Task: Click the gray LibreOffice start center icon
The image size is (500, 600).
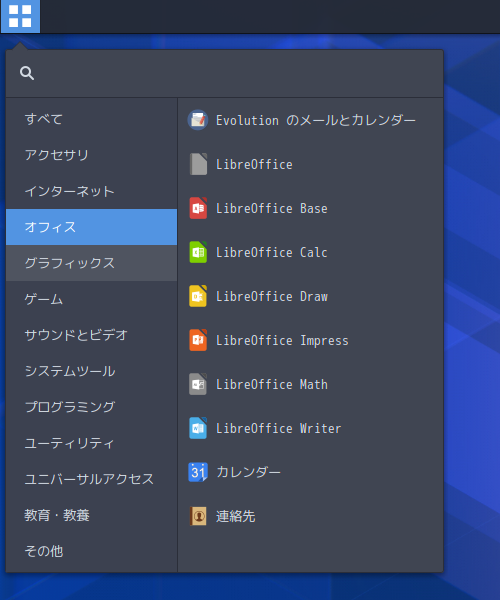Action: tap(198, 164)
